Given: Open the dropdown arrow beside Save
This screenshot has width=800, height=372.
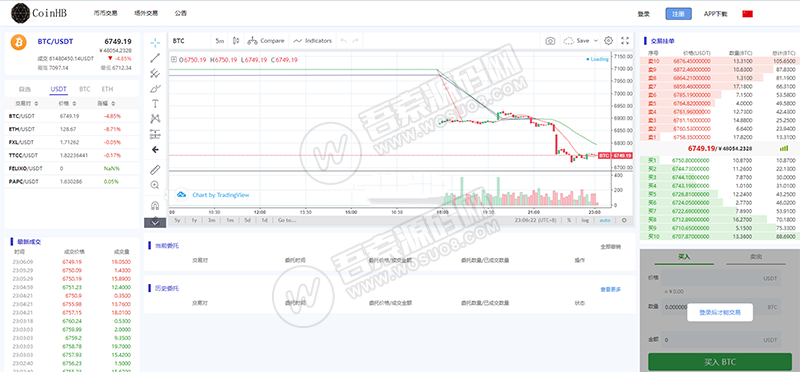Looking at the screenshot, I should 596,41.
